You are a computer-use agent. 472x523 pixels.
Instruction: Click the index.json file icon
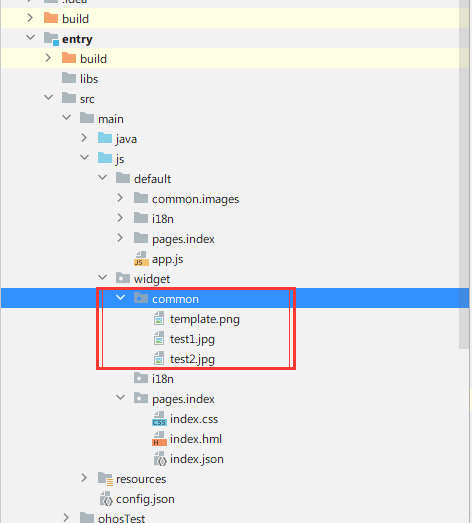(x=160, y=459)
